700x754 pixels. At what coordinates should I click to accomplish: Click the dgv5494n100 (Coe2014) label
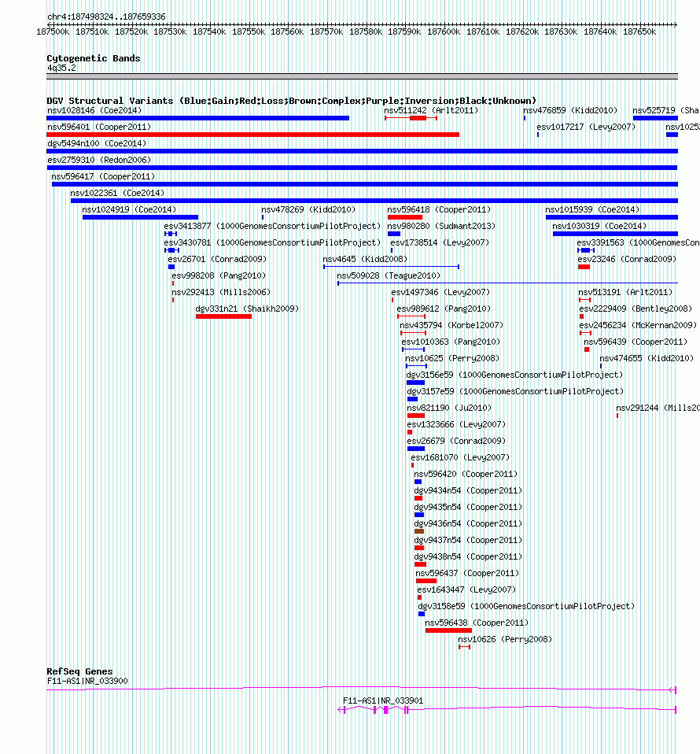click(97, 143)
